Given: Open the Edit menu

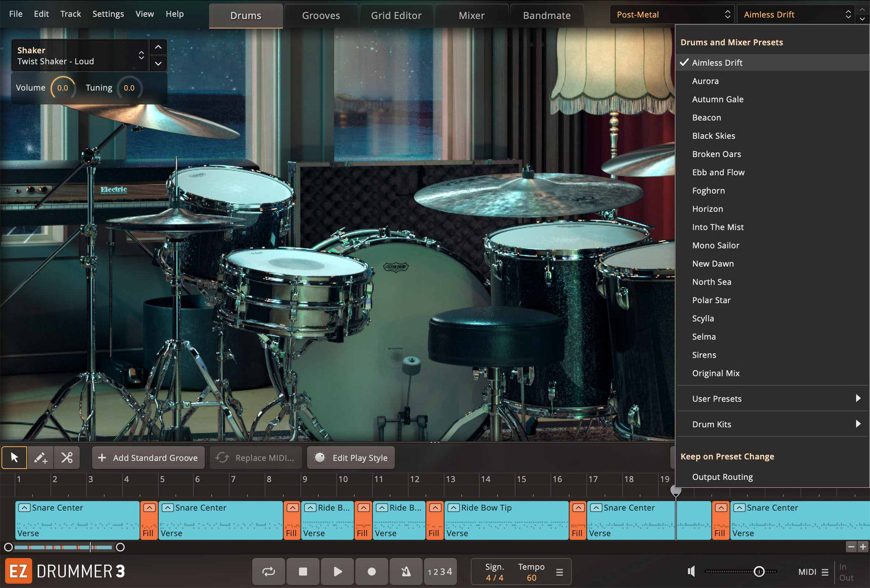Looking at the screenshot, I should point(41,14).
